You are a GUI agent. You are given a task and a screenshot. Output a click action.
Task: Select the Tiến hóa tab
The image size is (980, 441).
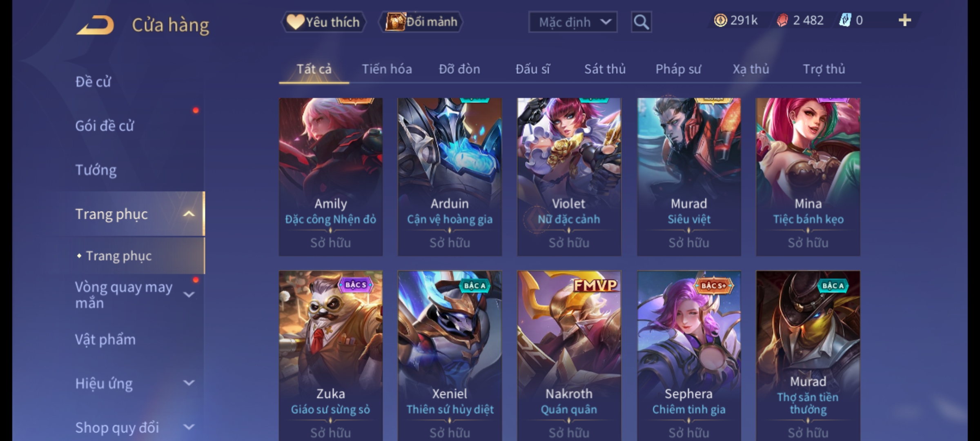(387, 69)
